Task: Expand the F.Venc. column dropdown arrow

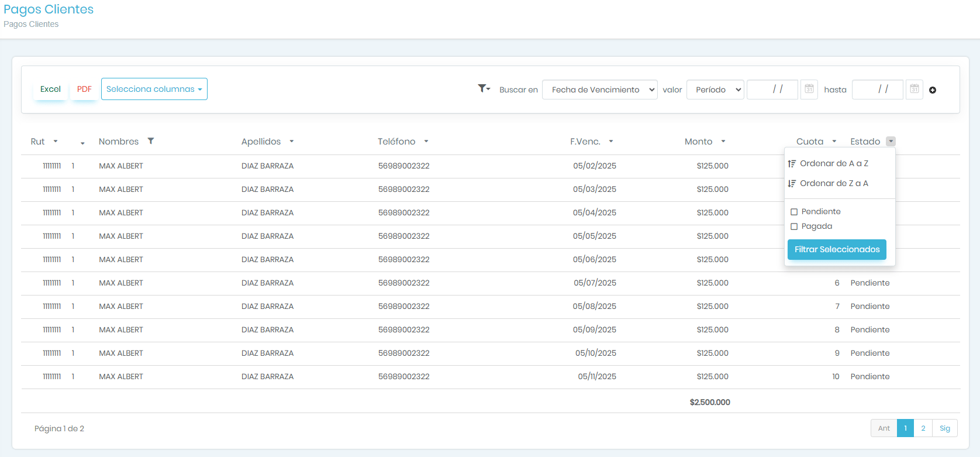Action: click(x=611, y=142)
